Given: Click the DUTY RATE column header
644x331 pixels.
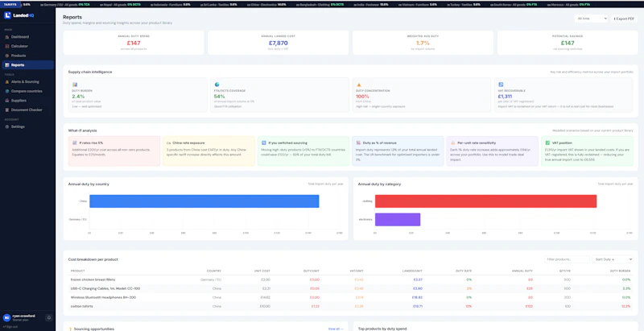Looking at the screenshot, I should [464, 271].
